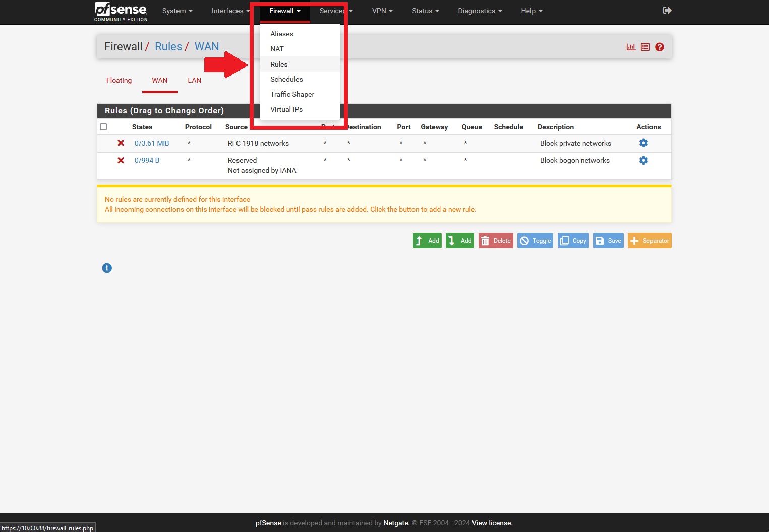The height and width of the screenshot is (532, 769).
Task: Click the Queue column header
Action: [471, 127]
